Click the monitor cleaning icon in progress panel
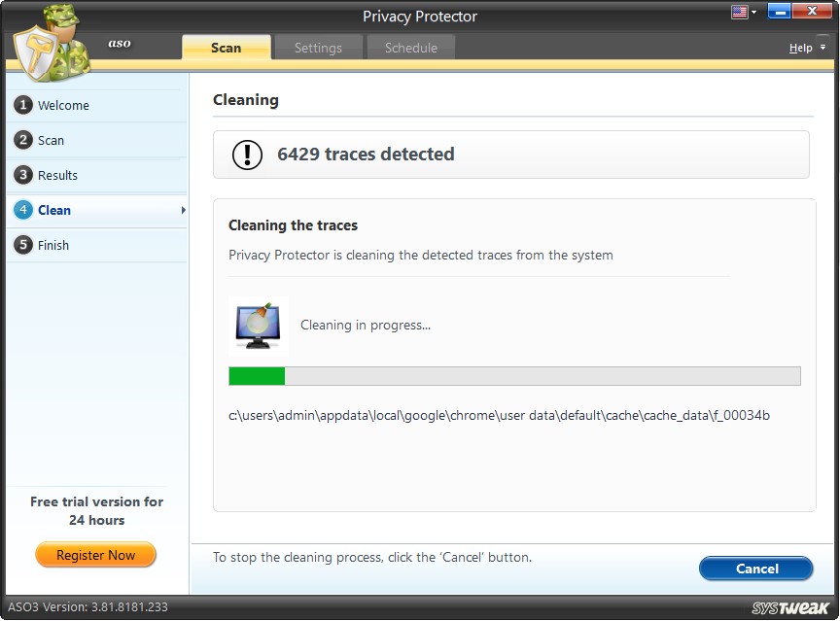 tap(258, 325)
